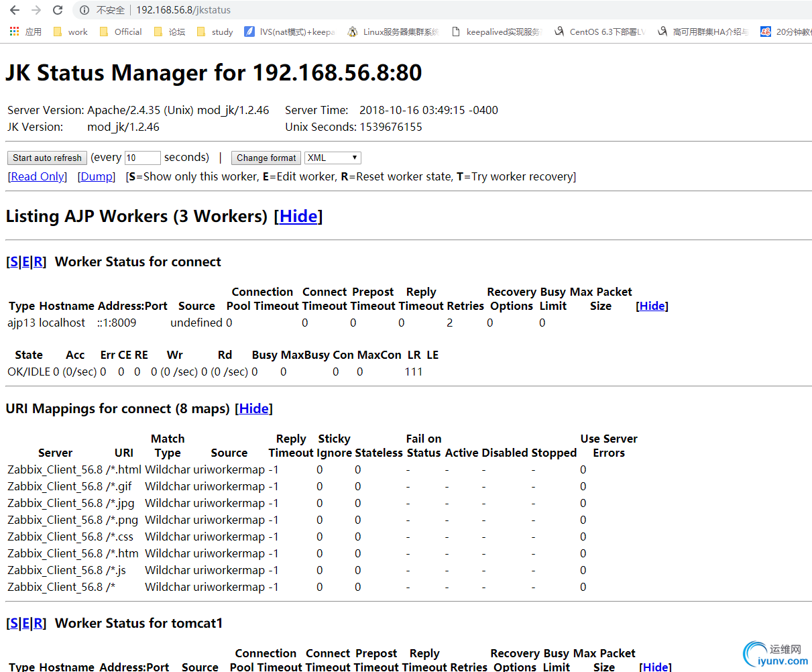Viewport: 812px width, 672px height.
Task: Open the Official bookmark folder
Action: click(121, 32)
